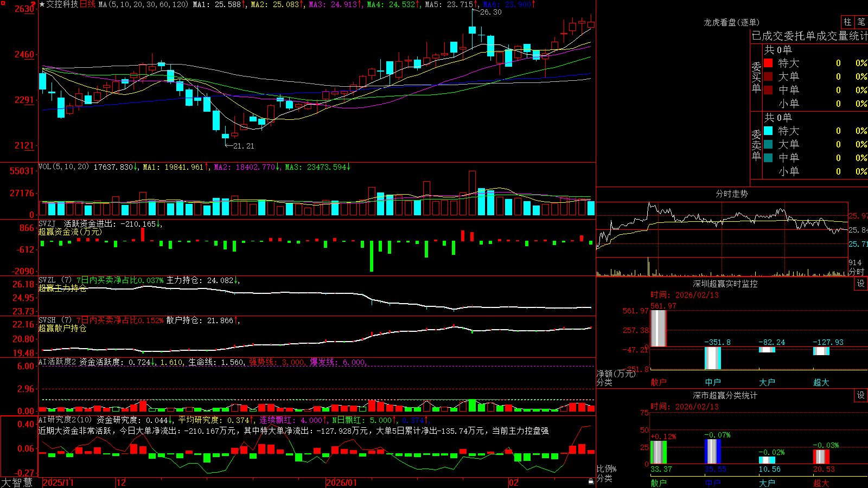Jump to 2026/01 on timeline
The image size is (868, 488).
tap(341, 483)
